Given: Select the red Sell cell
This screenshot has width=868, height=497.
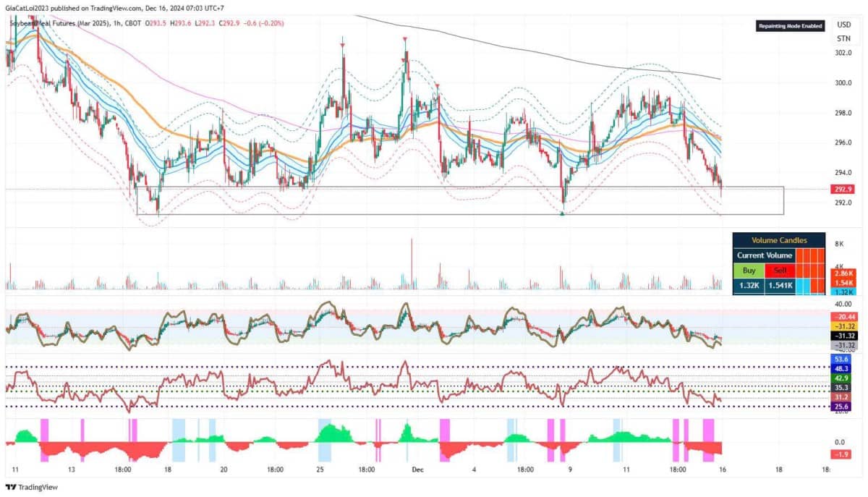Looking at the screenshot, I should tap(780, 270).
